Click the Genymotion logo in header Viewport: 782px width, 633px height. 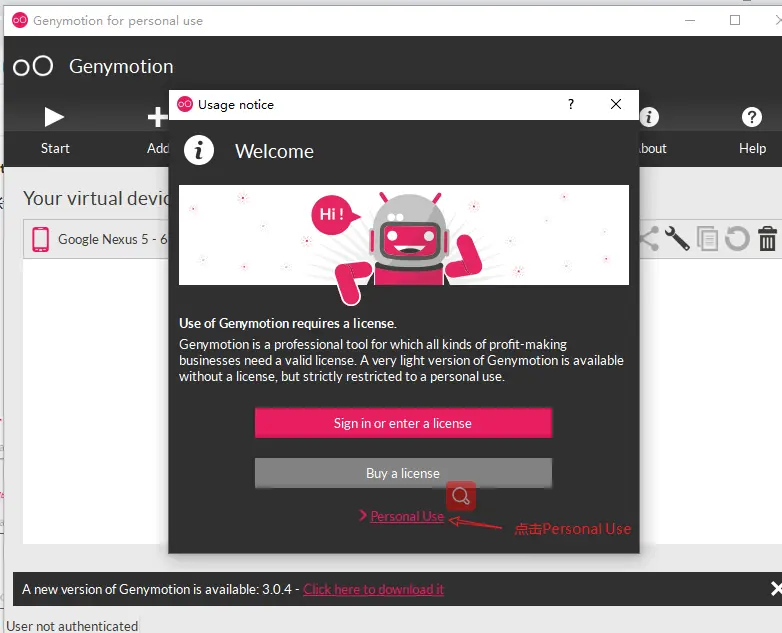point(33,66)
